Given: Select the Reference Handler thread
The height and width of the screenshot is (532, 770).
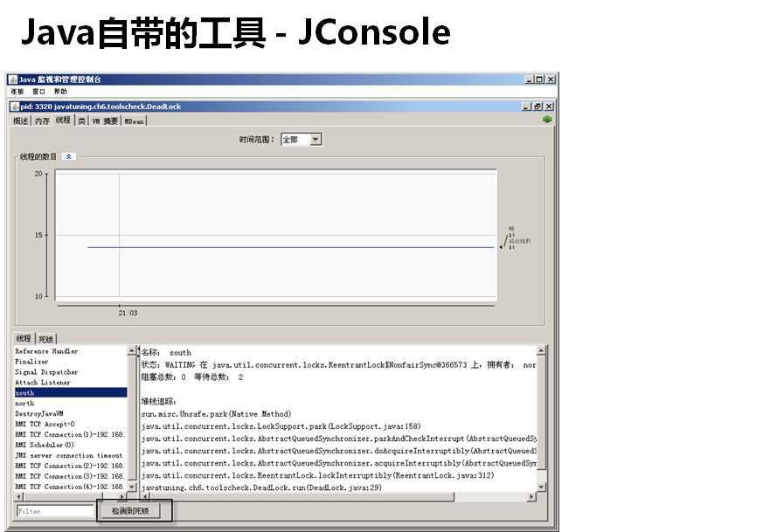Looking at the screenshot, I should click(x=71, y=351).
